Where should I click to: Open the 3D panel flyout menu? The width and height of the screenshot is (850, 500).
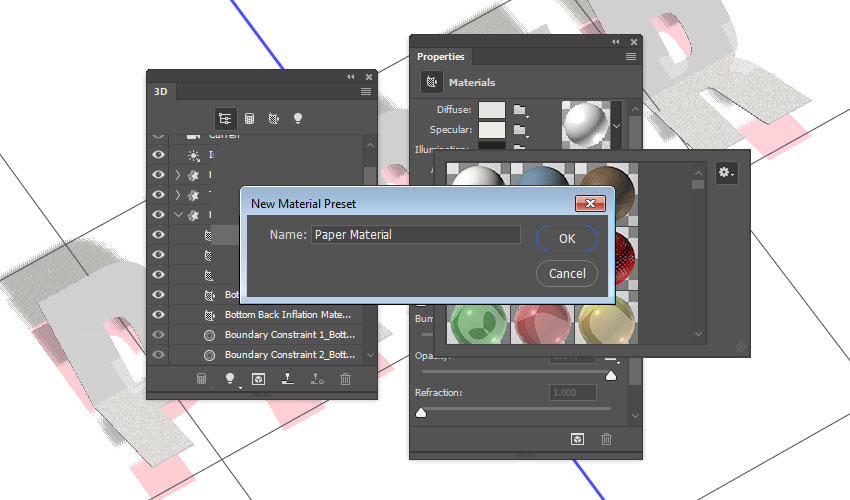(x=366, y=92)
